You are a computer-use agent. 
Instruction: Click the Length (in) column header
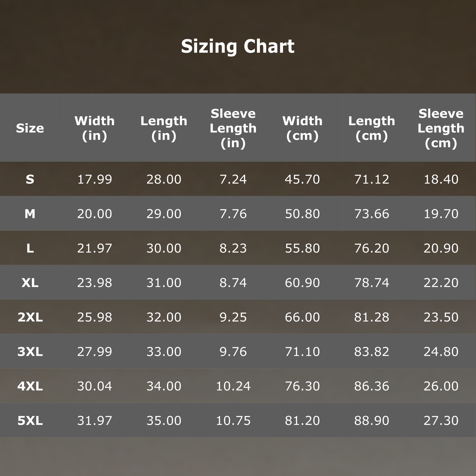164,128
